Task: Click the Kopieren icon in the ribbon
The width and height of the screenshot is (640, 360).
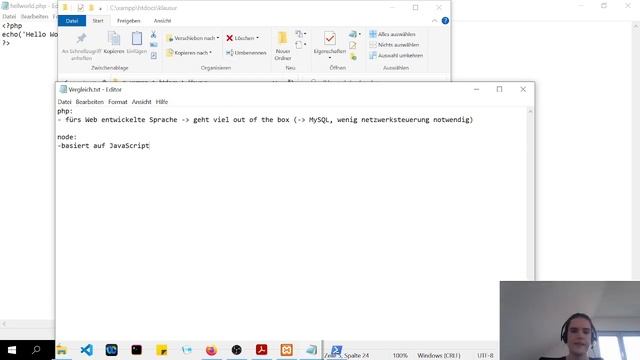Action: tap(114, 39)
